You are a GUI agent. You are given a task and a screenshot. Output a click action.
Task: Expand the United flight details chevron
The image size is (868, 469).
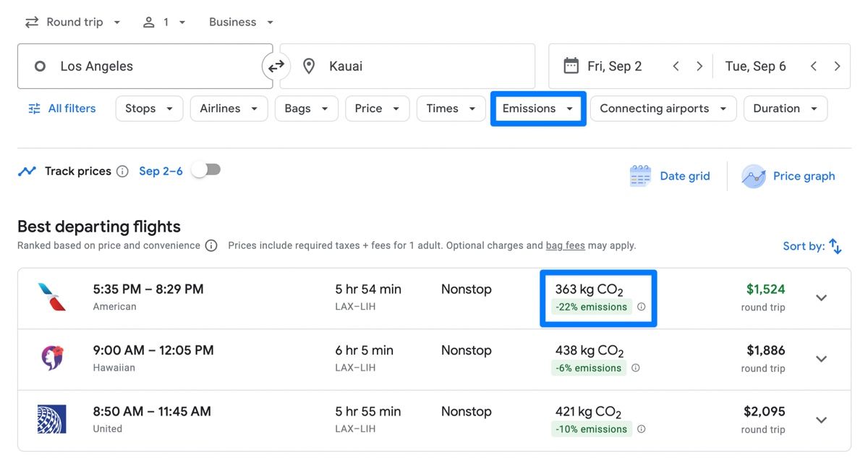coord(821,419)
